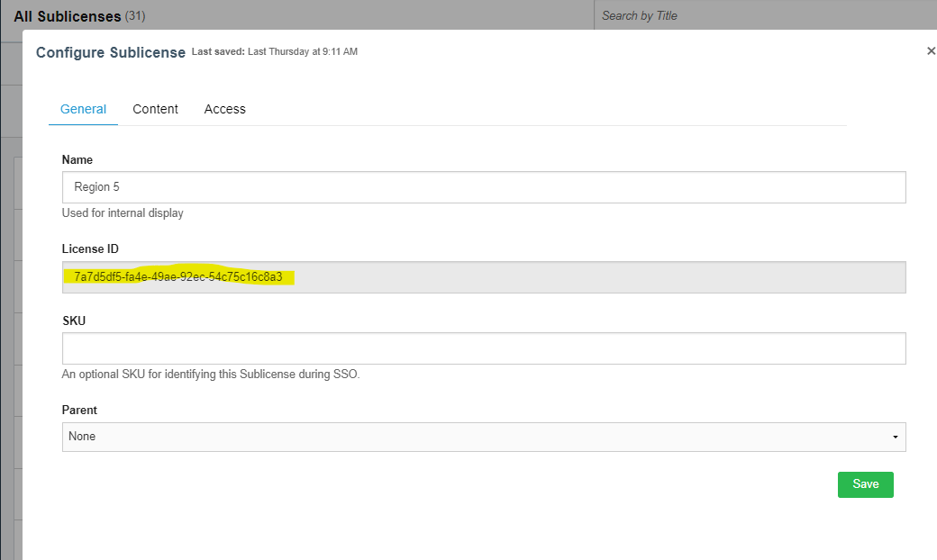
Task: Click the Parent dropdown arrow
Action: point(895,437)
